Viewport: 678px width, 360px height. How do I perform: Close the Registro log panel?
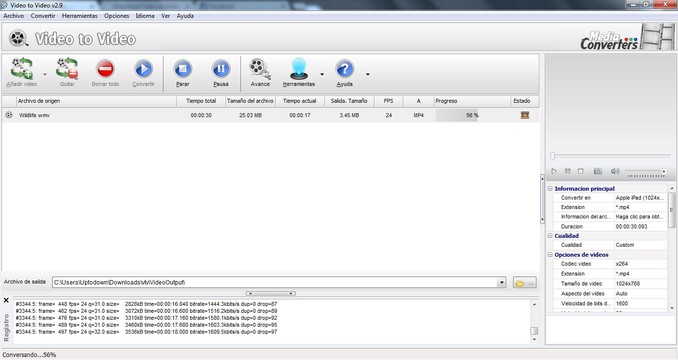(6, 300)
